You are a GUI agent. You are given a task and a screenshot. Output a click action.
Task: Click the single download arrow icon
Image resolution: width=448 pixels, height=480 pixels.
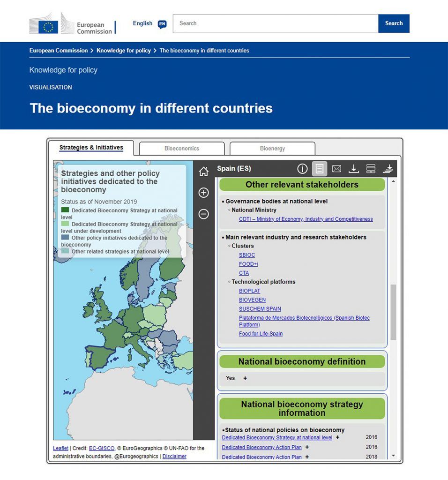tap(353, 169)
